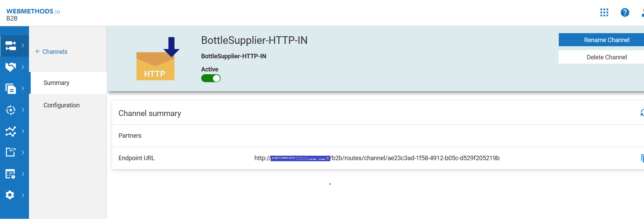Open the scheduled list sidebar icon
The image size is (644, 223).
coord(11,174)
